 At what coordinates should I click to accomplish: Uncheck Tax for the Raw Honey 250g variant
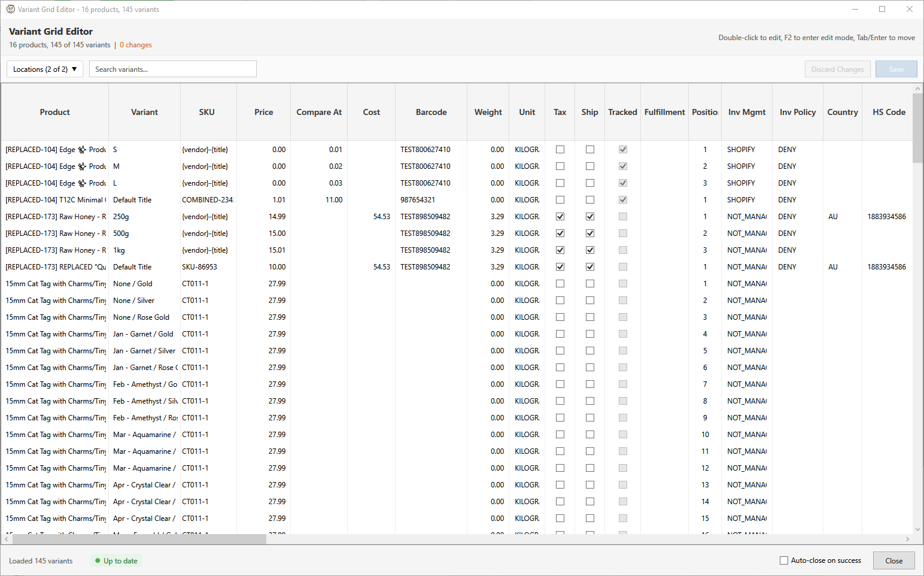[x=560, y=216]
